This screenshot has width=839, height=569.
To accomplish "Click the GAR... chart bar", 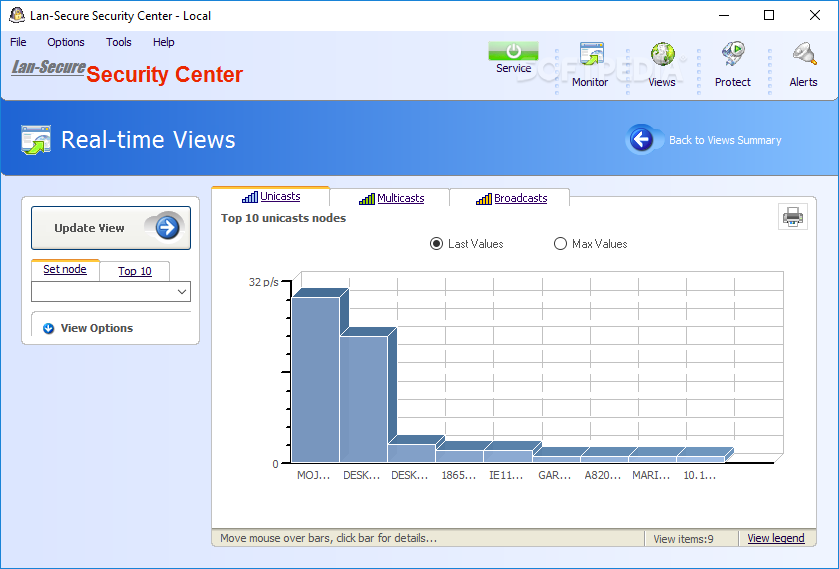I will [556, 459].
